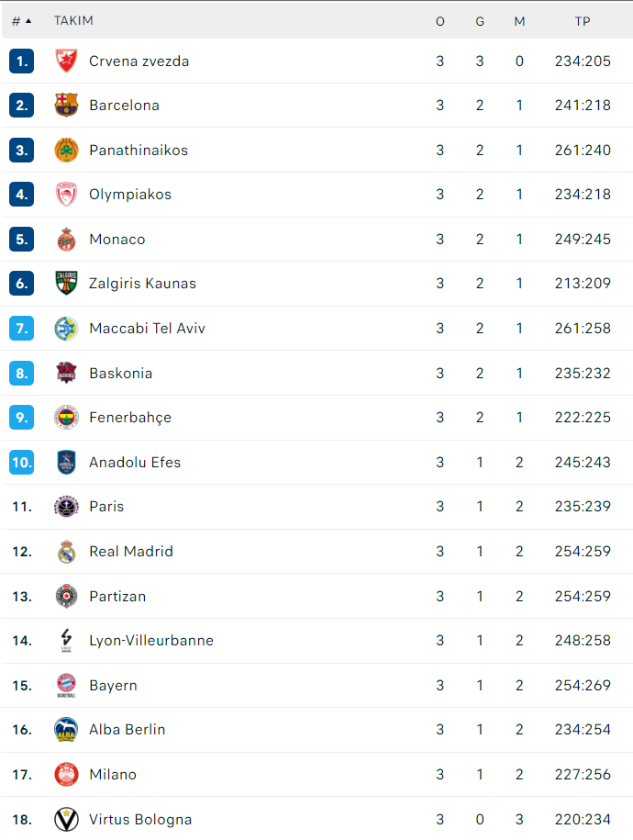This screenshot has width=633, height=840.
Task: Click the Crvena zvezda team logo
Action: coord(66,61)
